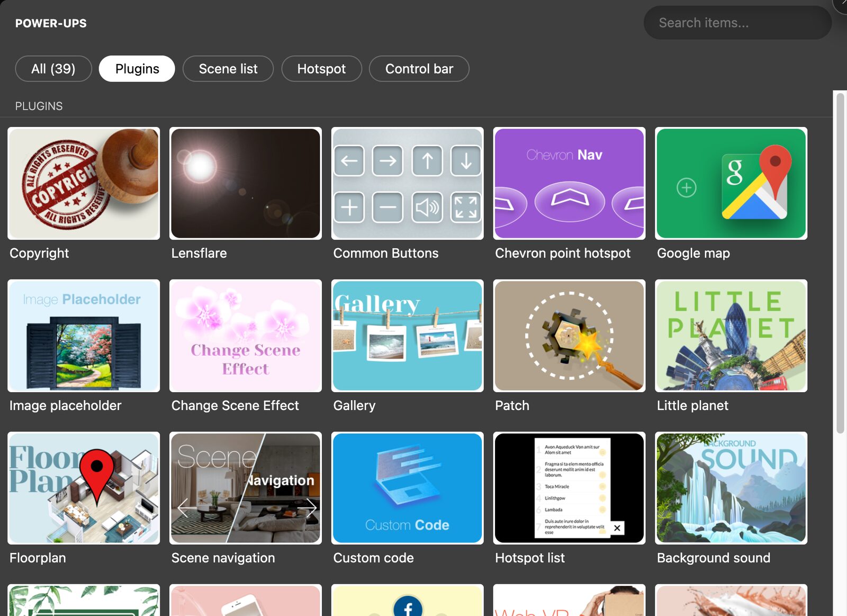Choose the Background sound plugin thumbnail
847x616 pixels.
(x=731, y=488)
